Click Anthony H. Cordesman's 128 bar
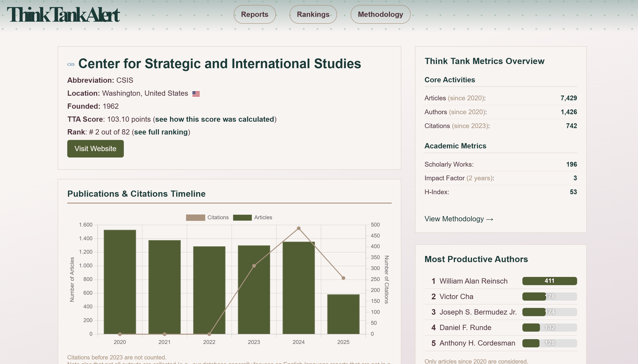This screenshot has height=364, width=638. tap(550, 343)
